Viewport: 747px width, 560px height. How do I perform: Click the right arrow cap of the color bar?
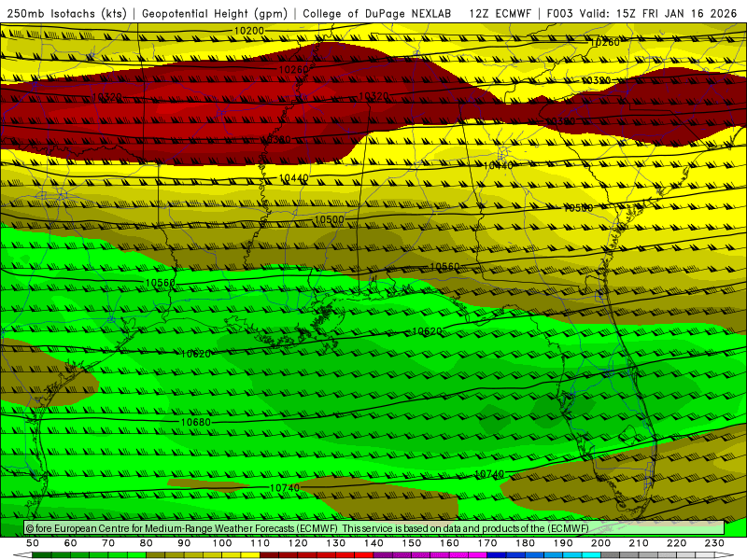725,555
